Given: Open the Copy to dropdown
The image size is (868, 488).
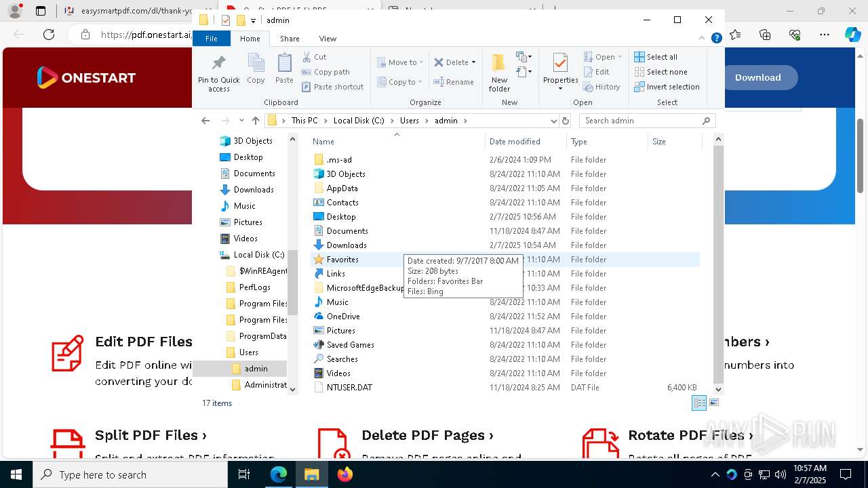Looking at the screenshot, I should coord(400,82).
